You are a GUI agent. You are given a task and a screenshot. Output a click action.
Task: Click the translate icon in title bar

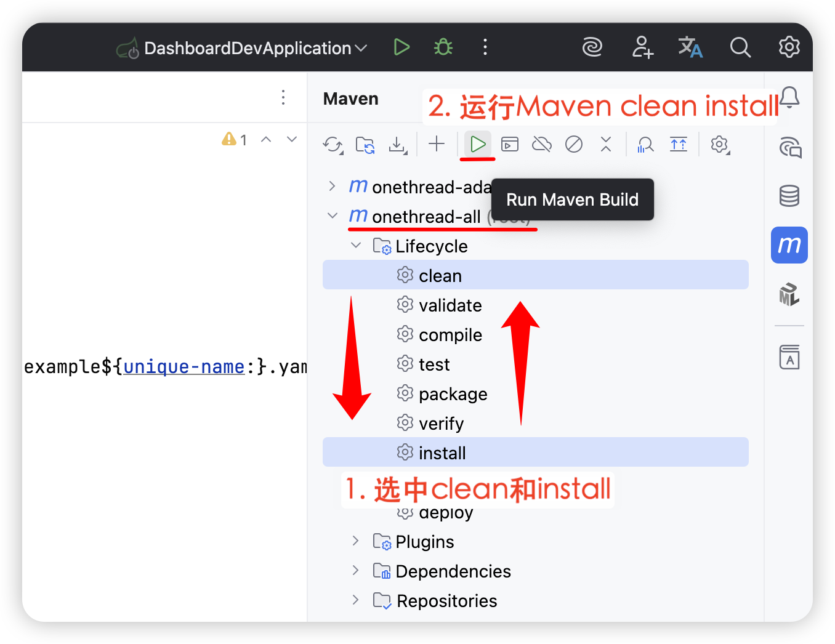point(690,47)
